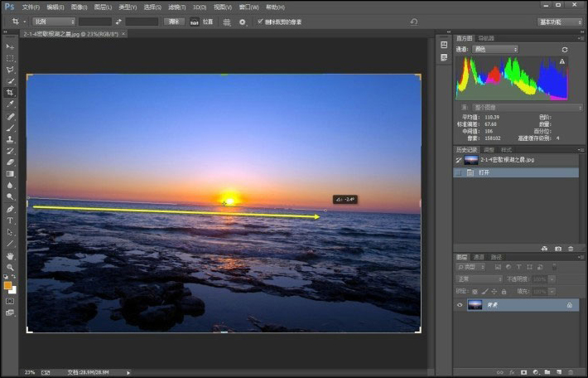
Task: Expand the histogram channel 颜色 dropdown
Action: (x=494, y=50)
